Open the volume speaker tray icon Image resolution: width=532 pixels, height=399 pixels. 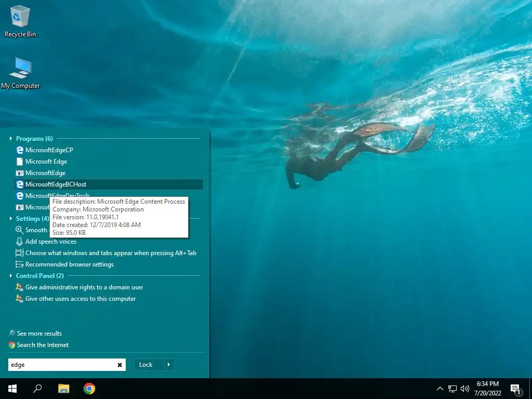(465, 389)
